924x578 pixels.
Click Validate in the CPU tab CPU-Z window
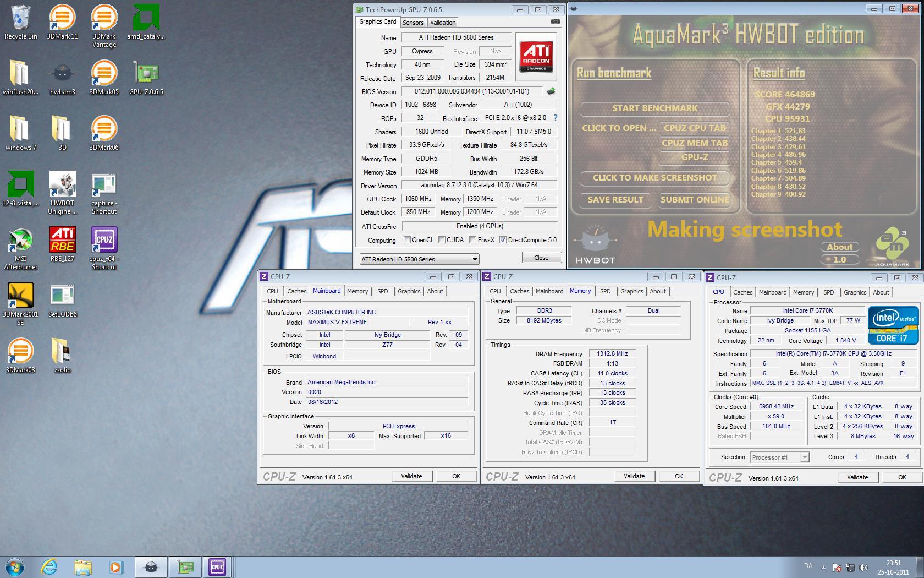pyautogui.click(x=857, y=477)
